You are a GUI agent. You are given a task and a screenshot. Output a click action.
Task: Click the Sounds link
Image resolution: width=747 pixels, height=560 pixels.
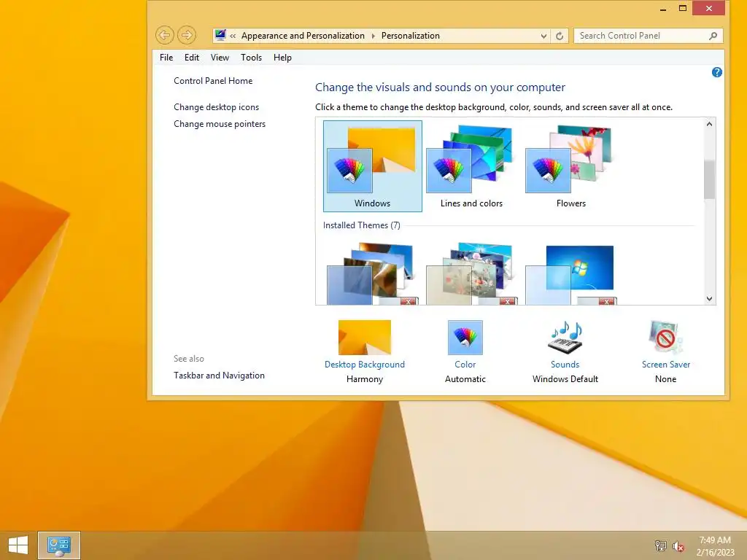coord(565,365)
